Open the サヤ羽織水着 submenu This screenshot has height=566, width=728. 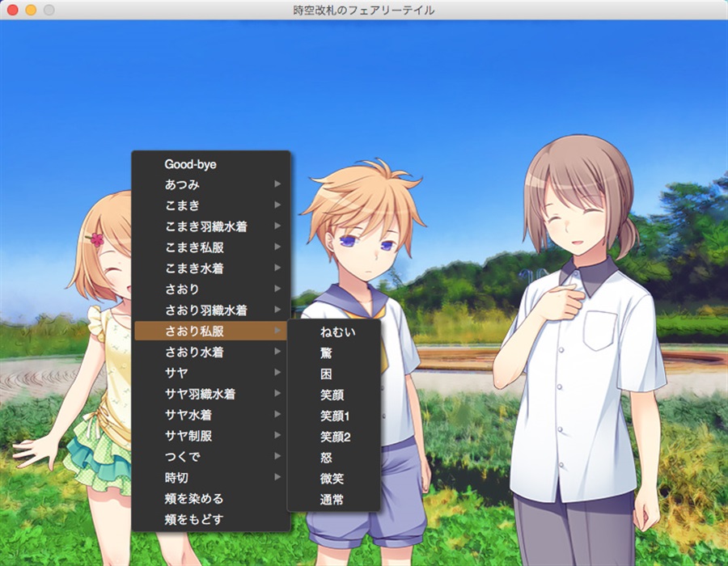coord(211,394)
